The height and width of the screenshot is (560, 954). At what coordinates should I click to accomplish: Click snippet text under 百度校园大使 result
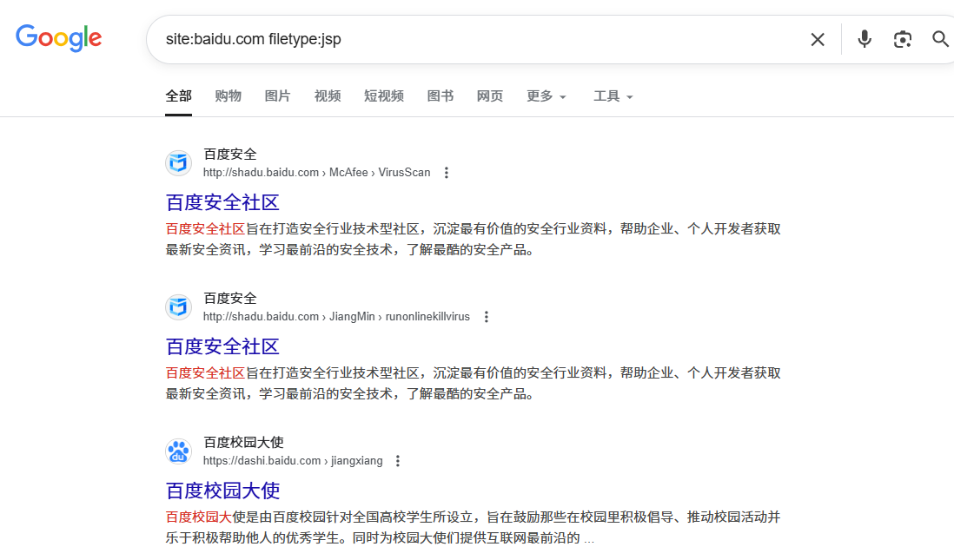coord(474,527)
